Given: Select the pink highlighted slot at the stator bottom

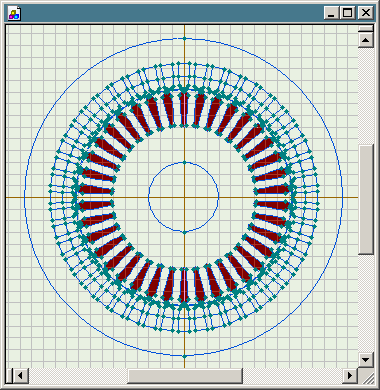Looking at the screenshot, I should point(184,285).
